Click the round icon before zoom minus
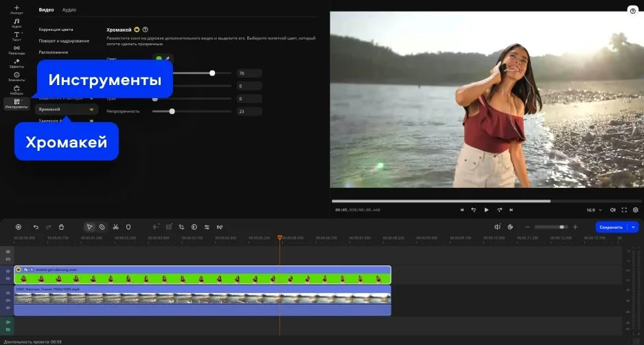The width and height of the screenshot is (644, 345). pos(510,227)
